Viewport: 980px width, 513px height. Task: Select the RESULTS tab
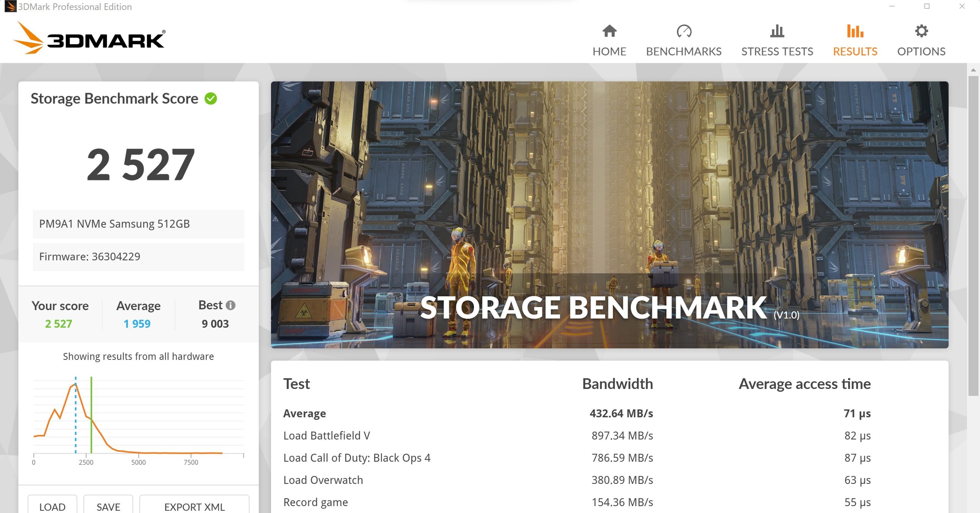(x=855, y=41)
